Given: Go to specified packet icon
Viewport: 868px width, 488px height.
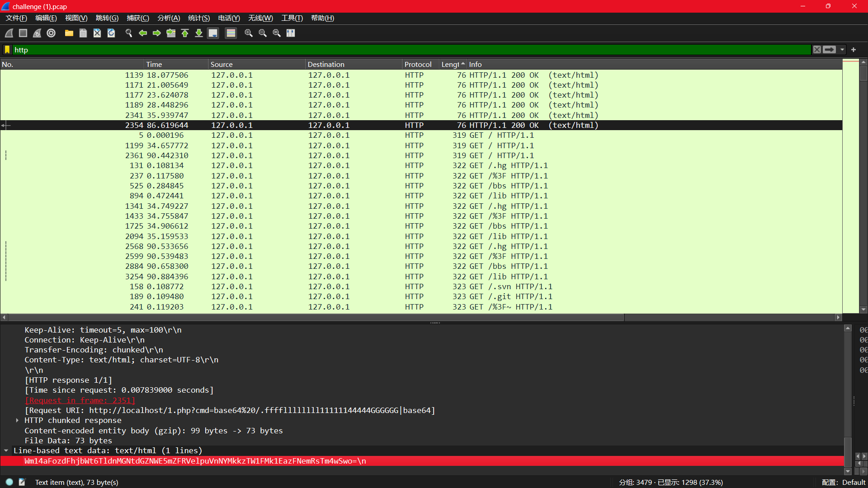Looking at the screenshot, I should tap(171, 33).
